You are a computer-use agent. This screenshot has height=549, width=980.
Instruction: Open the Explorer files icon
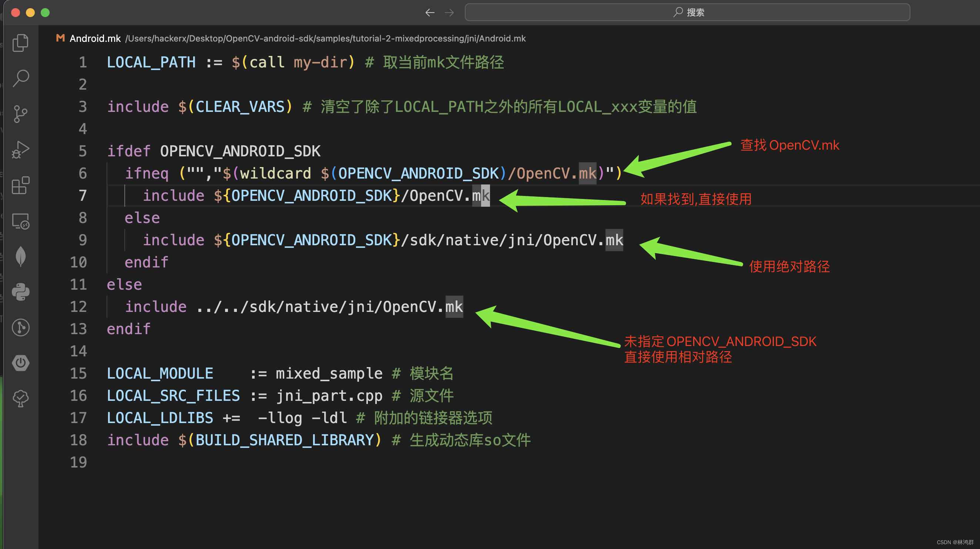tap(21, 43)
